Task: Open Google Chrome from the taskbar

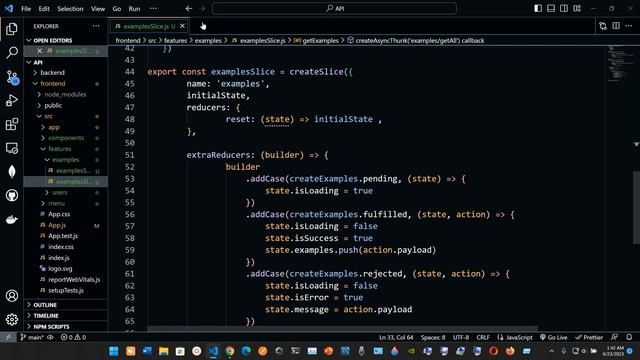Action: coord(230,351)
